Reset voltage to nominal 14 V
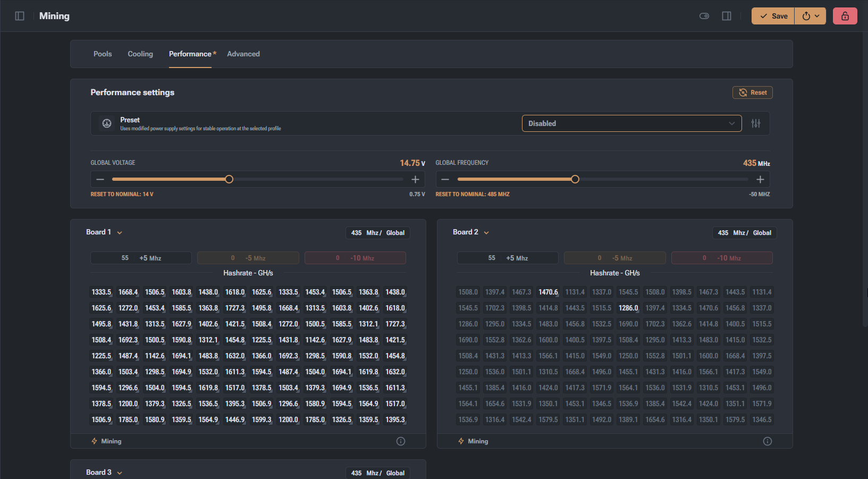This screenshot has height=479, width=868. pos(122,194)
